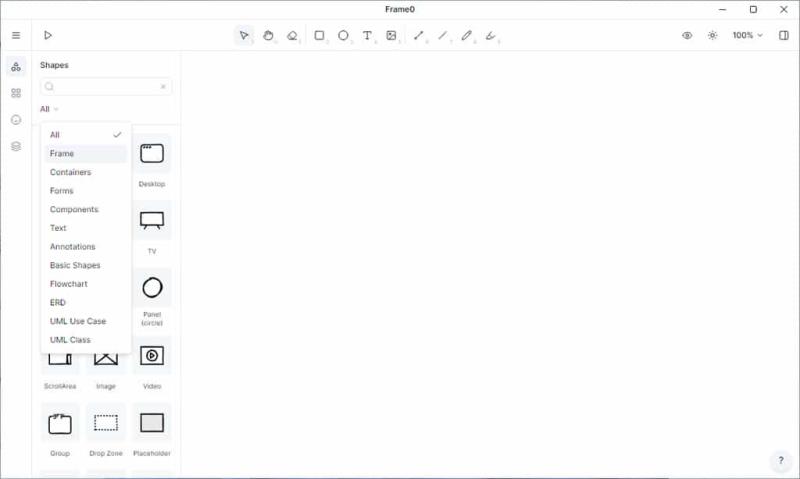Select UML Use Case category
This screenshot has width=800, height=479.
pyautogui.click(x=86, y=321)
